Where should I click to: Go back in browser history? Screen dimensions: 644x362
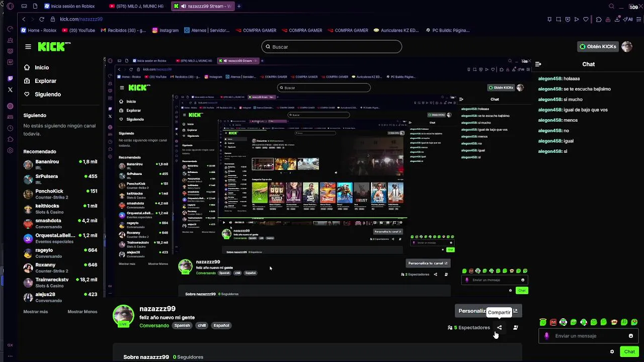(x=24, y=19)
